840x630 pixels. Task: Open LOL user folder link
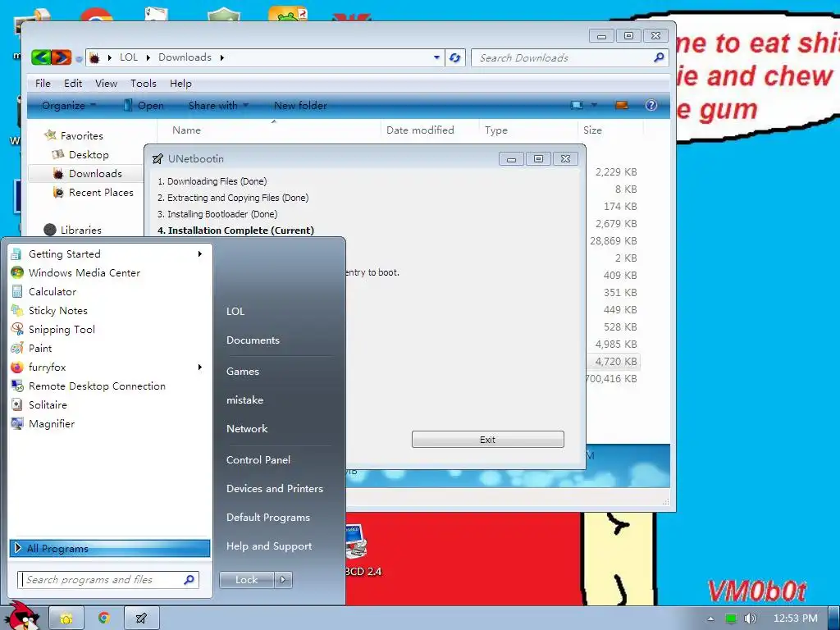tap(235, 311)
